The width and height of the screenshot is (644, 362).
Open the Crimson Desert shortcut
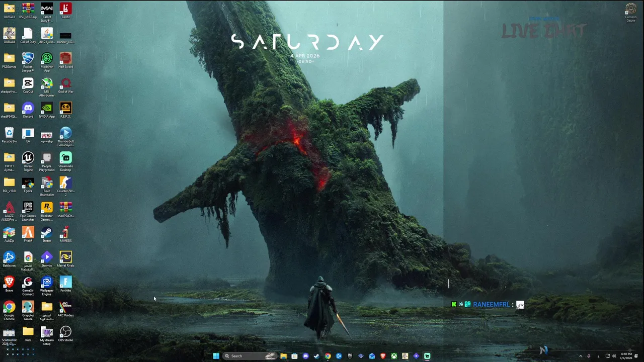tap(630, 13)
